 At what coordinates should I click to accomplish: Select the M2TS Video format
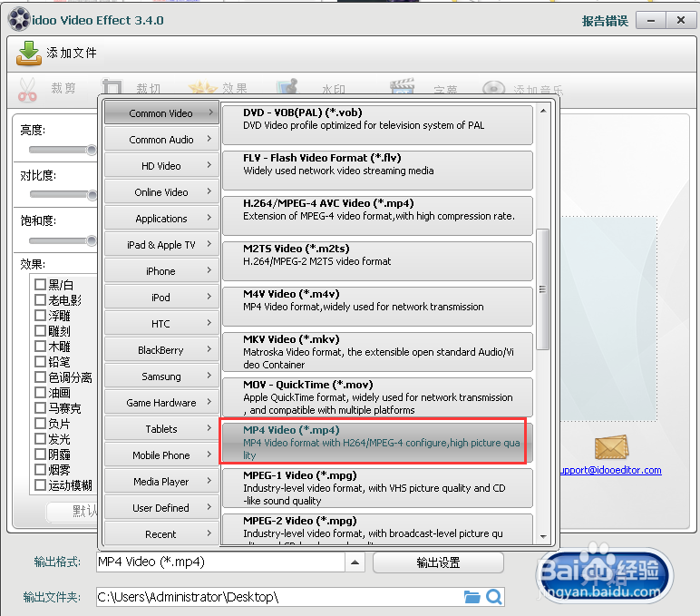tap(377, 261)
